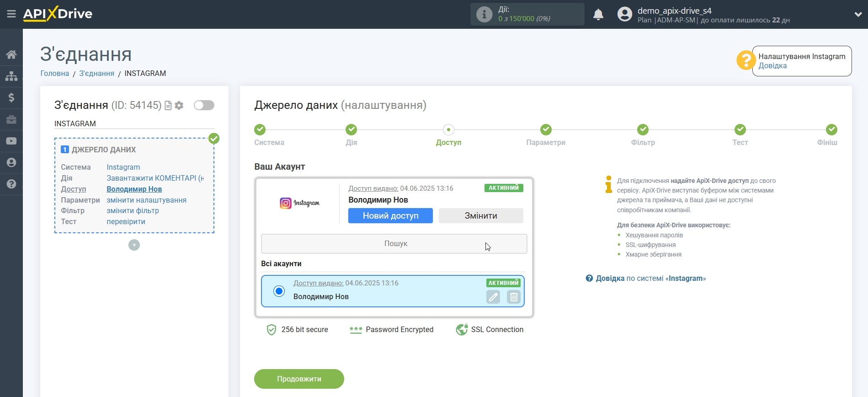Click the connection document copy icon
The width and height of the screenshot is (868, 397).
pos(168,106)
